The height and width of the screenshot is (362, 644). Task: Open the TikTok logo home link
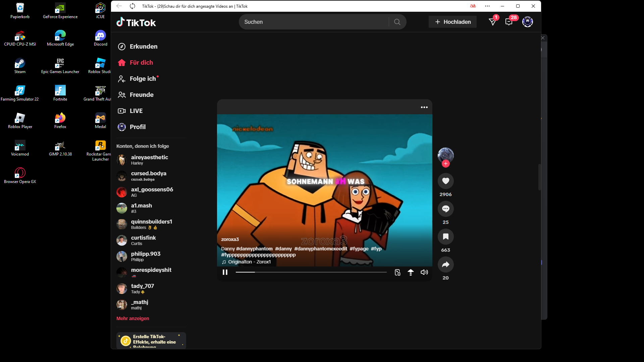point(136,22)
